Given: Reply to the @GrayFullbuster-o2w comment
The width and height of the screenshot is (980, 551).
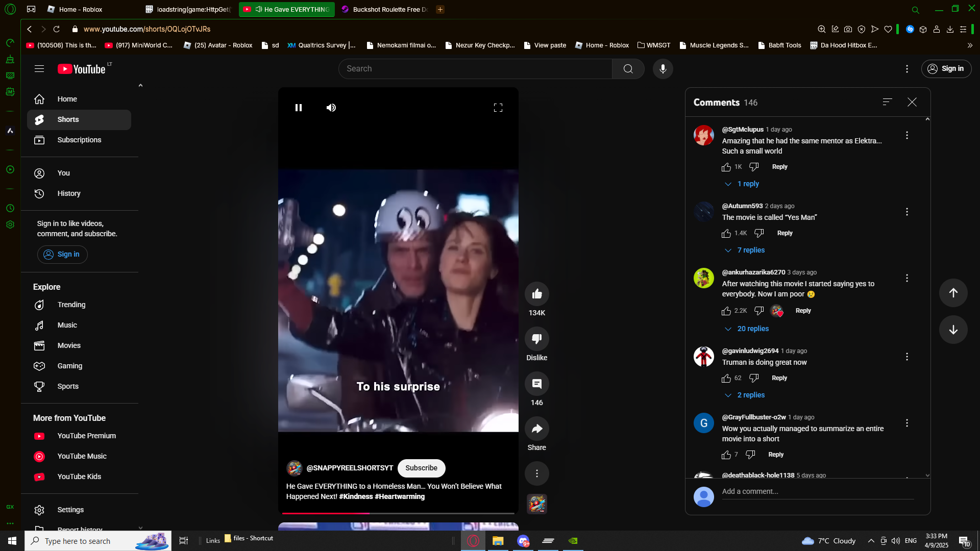Looking at the screenshot, I should click(x=776, y=455).
